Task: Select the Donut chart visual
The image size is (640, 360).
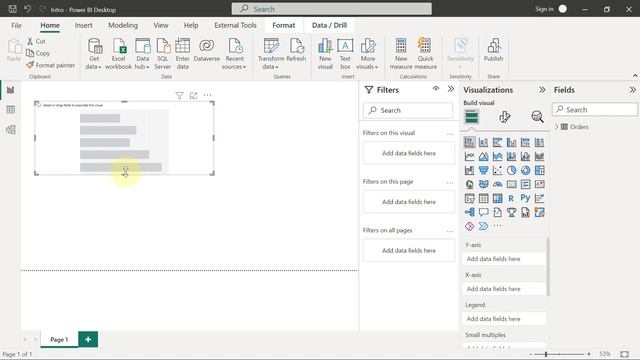Action: 525,170
